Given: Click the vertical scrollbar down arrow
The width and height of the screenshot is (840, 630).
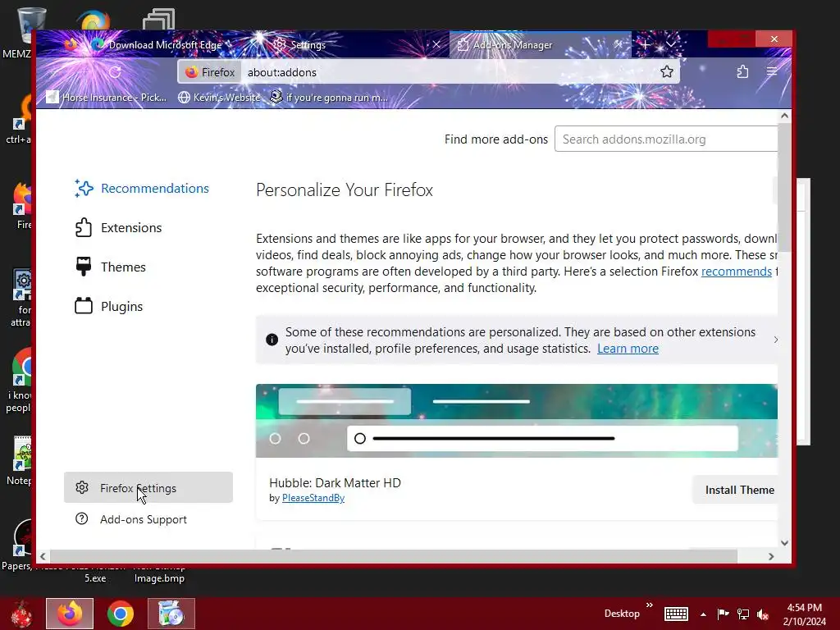Looking at the screenshot, I should [784, 543].
